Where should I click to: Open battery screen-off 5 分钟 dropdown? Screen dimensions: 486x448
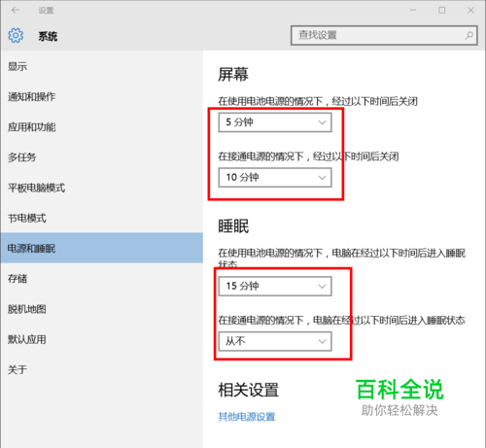pos(275,122)
